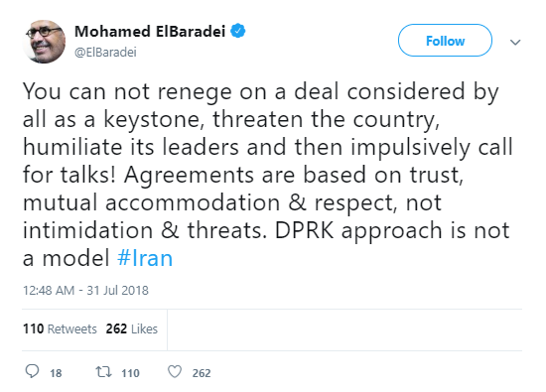546x392 pixels.
Task: Open Mohamed ElBaradei's profile name link
Action: (x=150, y=32)
